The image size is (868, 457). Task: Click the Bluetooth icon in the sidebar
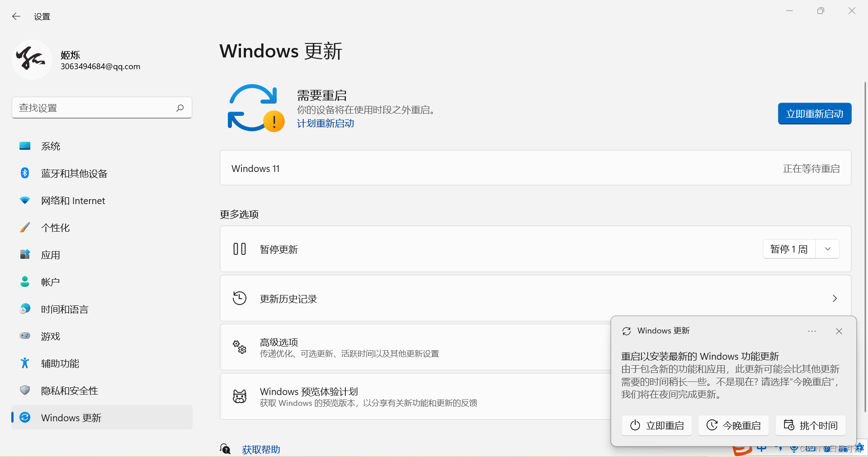tap(25, 173)
